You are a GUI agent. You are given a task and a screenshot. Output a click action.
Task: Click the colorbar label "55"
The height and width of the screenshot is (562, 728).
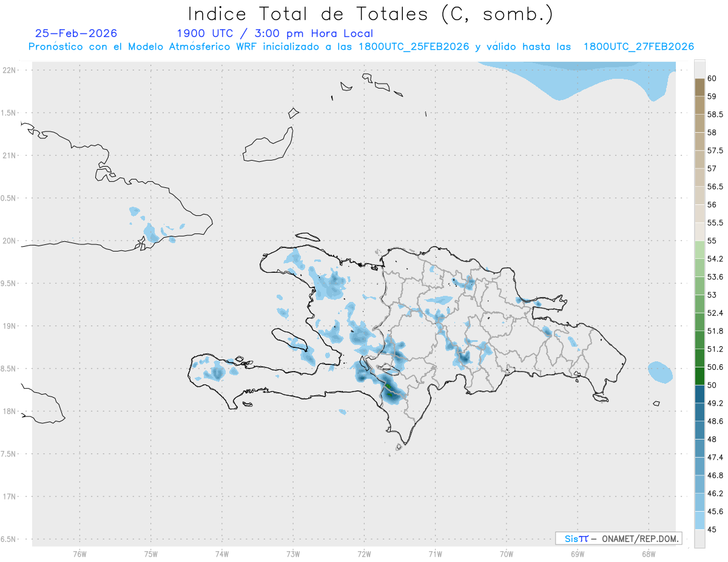pyautogui.click(x=712, y=241)
